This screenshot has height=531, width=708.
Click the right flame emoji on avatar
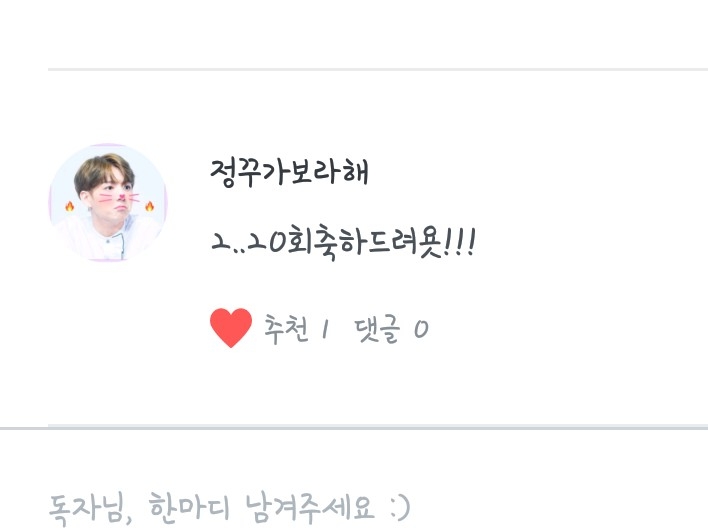pos(149,206)
